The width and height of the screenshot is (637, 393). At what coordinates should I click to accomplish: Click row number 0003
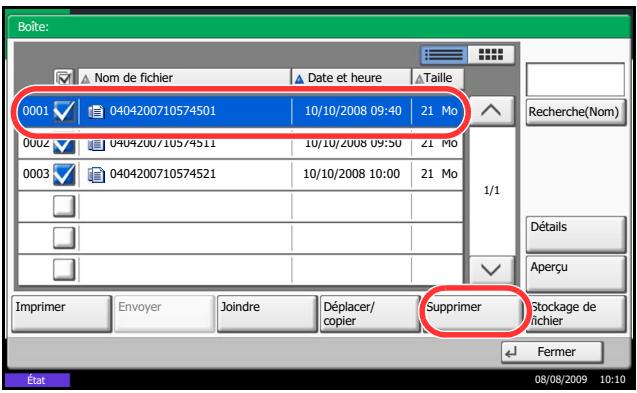click(x=36, y=174)
